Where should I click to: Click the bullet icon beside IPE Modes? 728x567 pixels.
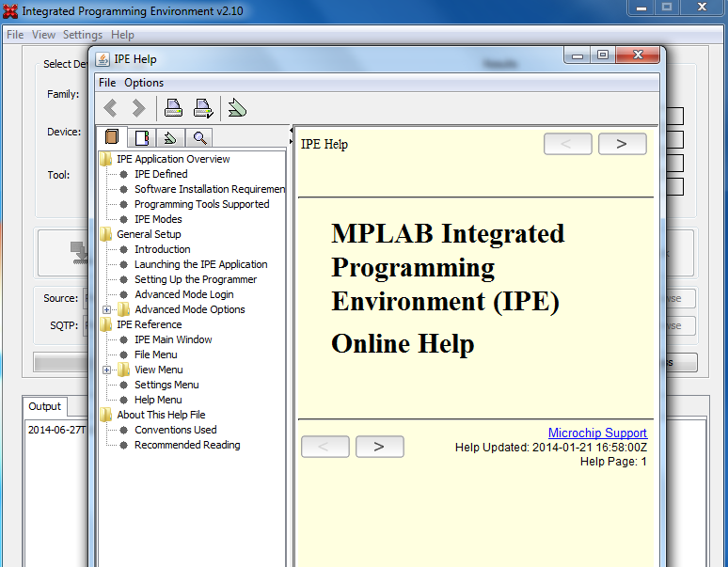coord(123,219)
